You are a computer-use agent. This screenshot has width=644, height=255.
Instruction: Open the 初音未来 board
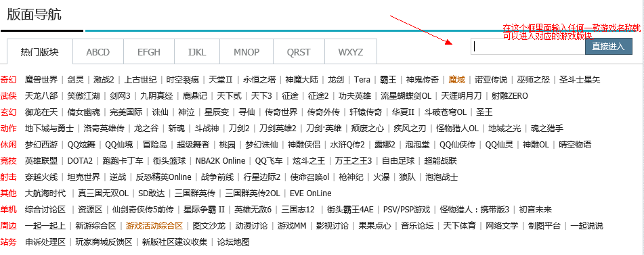point(536,210)
